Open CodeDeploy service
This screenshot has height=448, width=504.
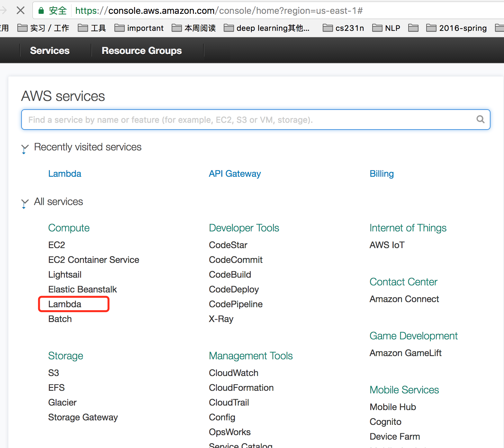click(234, 289)
